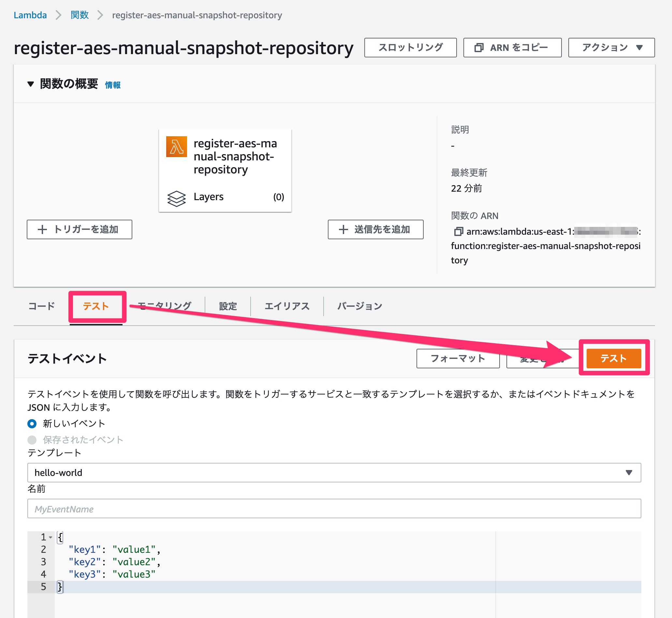Switch to the モニタリング tab
The width and height of the screenshot is (672, 618).
pyautogui.click(x=164, y=306)
